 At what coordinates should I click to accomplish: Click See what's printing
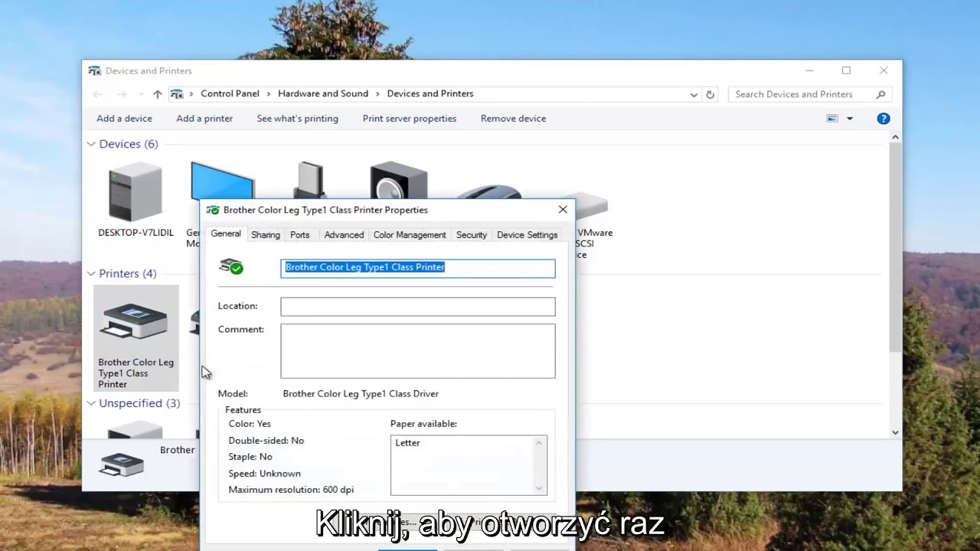pos(298,119)
